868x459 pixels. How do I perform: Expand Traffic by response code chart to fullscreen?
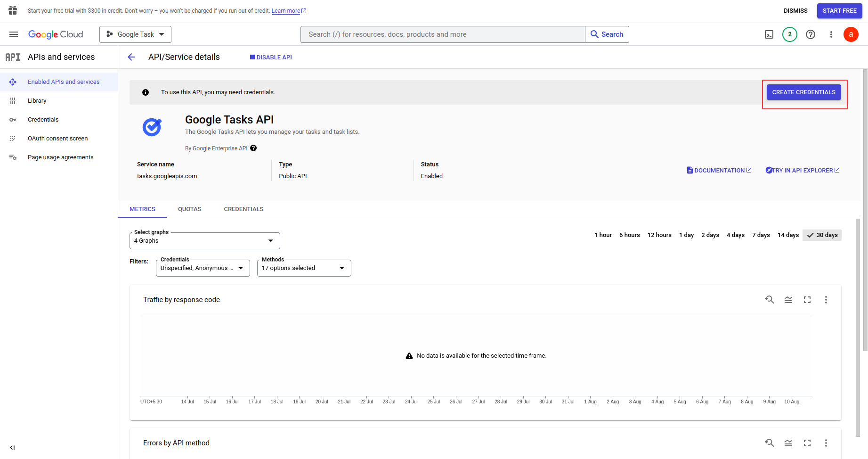(x=807, y=300)
